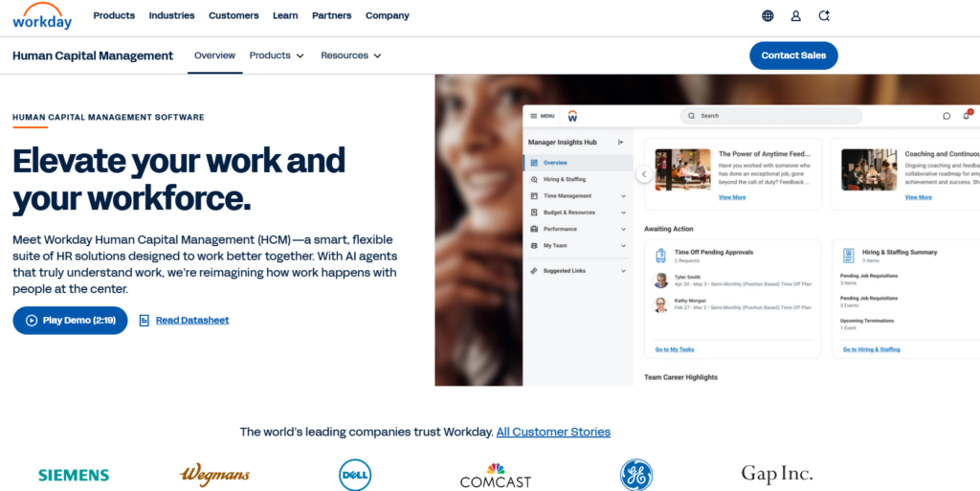This screenshot has height=491, width=980.
Task: Collapse the Manager Insights Hub sidebar icon
Action: coord(620,143)
